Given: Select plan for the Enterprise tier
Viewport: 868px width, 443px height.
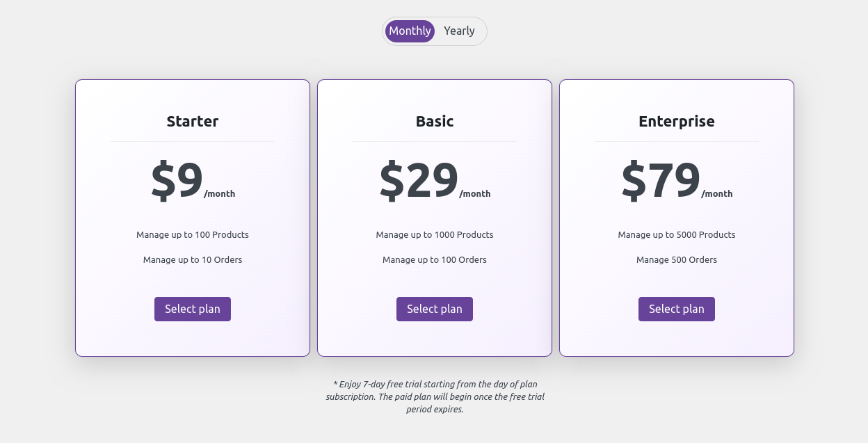Looking at the screenshot, I should (677, 309).
